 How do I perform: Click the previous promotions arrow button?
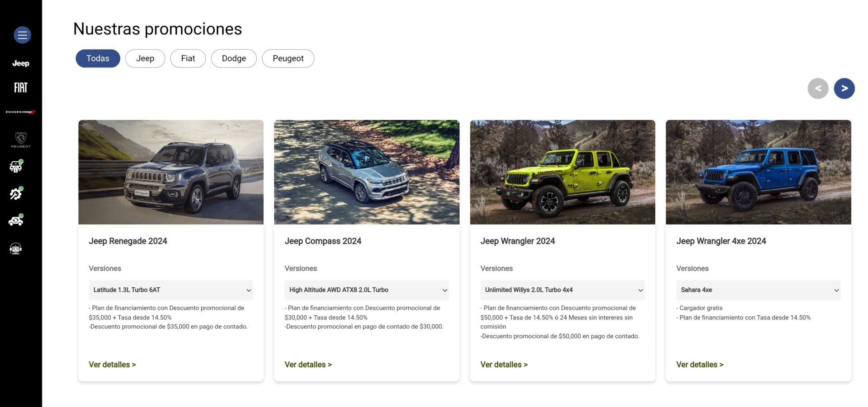[818, 88]
